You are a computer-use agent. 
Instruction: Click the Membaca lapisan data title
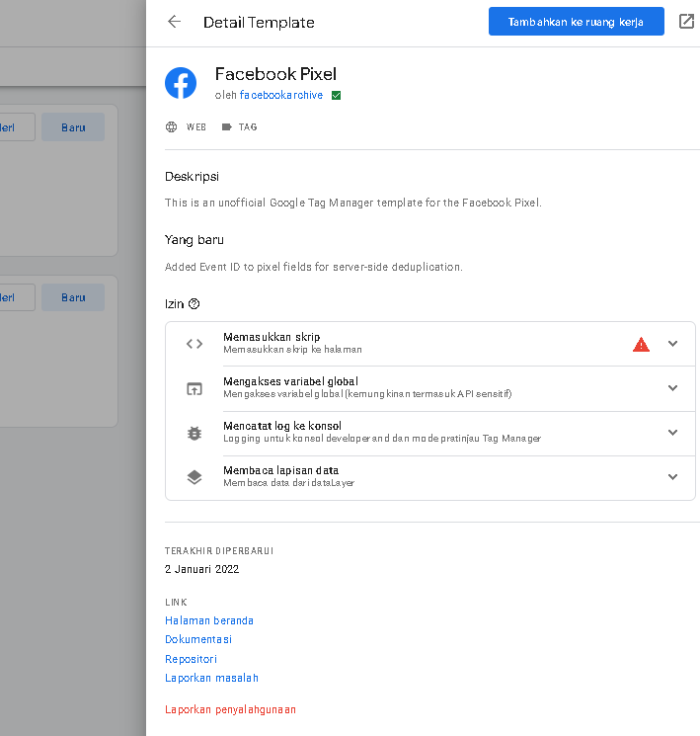280,470
